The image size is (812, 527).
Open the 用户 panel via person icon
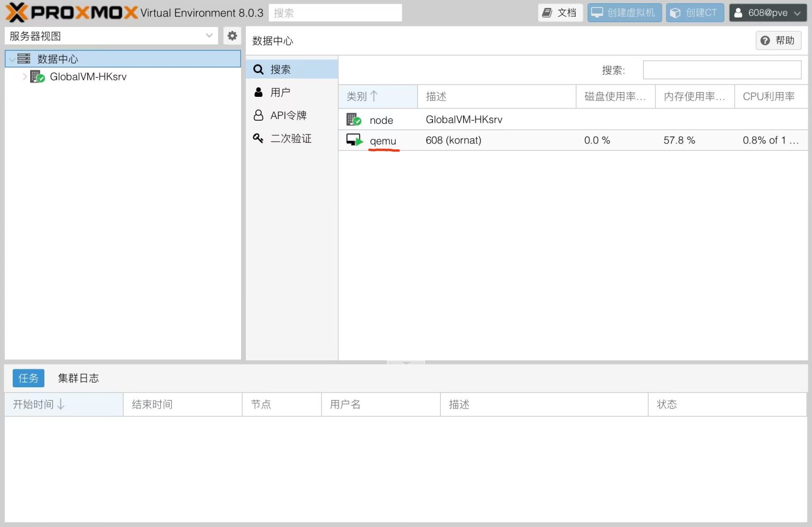click(x=258, y=92)
